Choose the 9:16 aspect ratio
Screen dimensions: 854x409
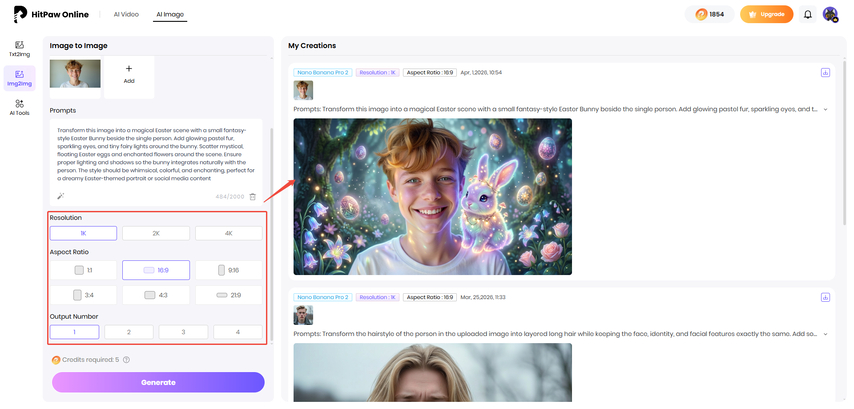(229, 270)
